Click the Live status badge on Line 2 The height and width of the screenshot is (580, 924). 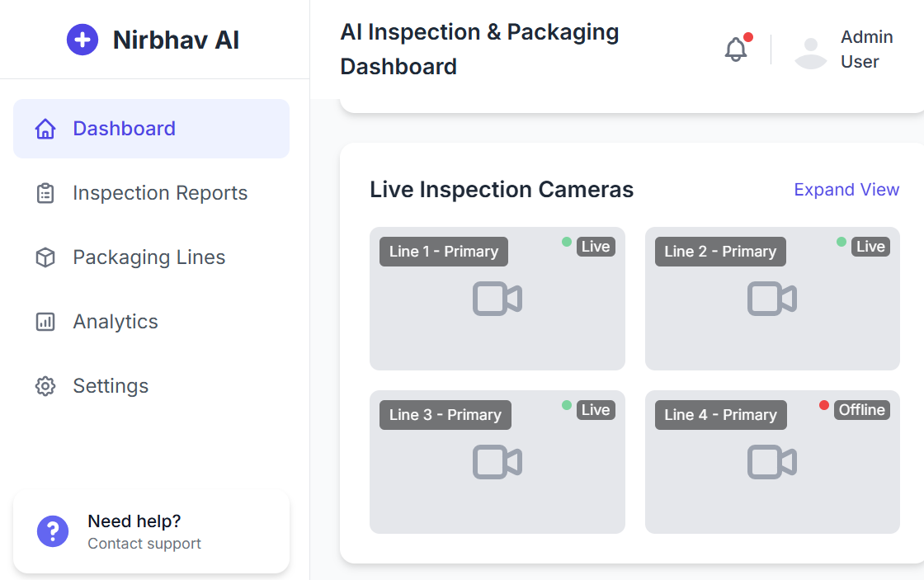coord(870,247)
